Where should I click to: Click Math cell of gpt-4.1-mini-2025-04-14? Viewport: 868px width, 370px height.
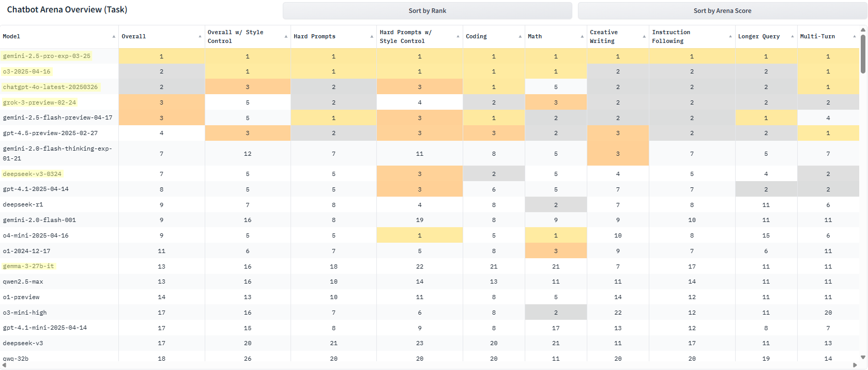[556, 328]
